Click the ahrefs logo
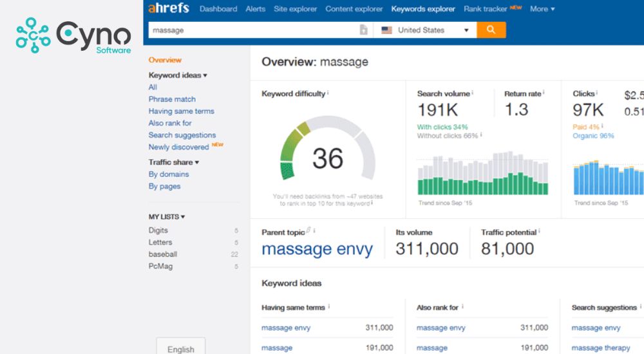Screen dimensions: 644x354 coord(168,8)
